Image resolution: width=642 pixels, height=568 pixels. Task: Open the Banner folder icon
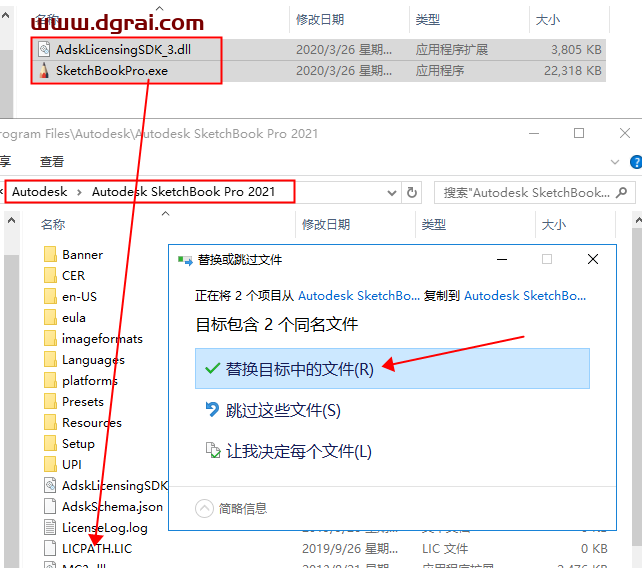coord(51,255)
